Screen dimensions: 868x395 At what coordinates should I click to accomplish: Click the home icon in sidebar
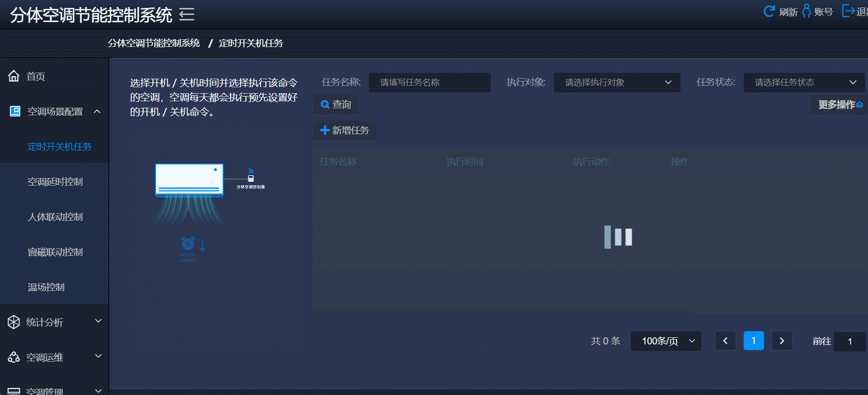(14, 76)
